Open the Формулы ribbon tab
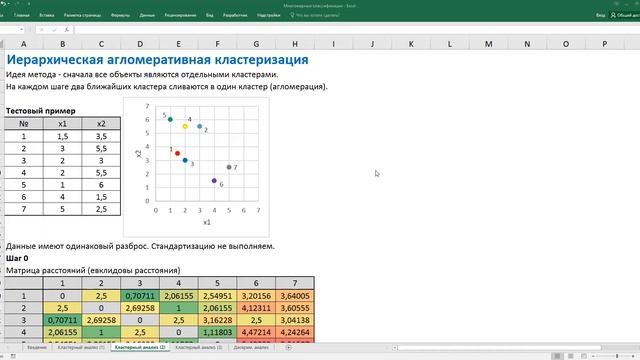This screenshot has width=640, height=360. point(120,15)
